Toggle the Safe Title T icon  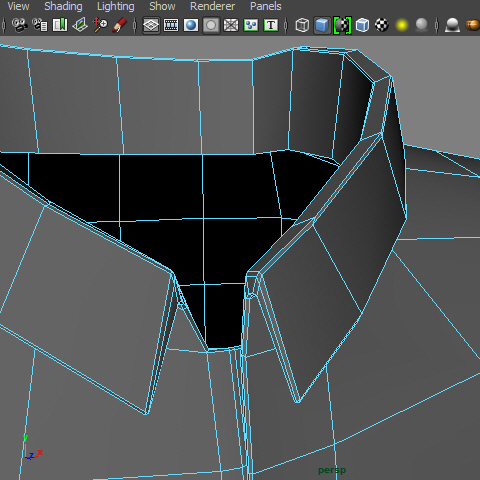[x=271, y=25]
